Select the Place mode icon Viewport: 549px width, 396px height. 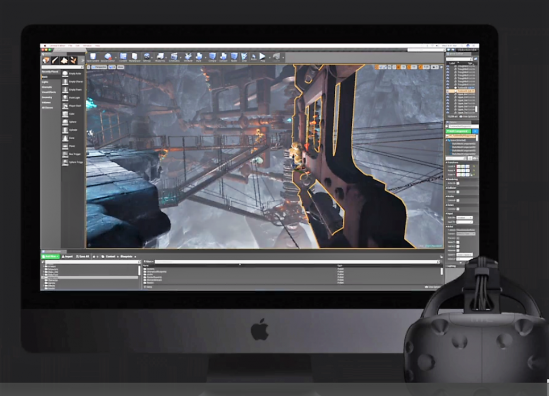46,60
